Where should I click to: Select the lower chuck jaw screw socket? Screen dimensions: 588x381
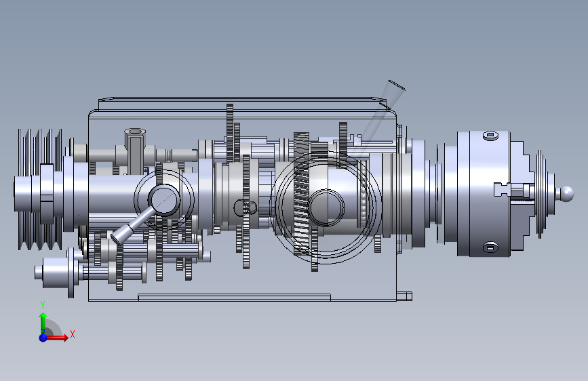coord(490,247)
